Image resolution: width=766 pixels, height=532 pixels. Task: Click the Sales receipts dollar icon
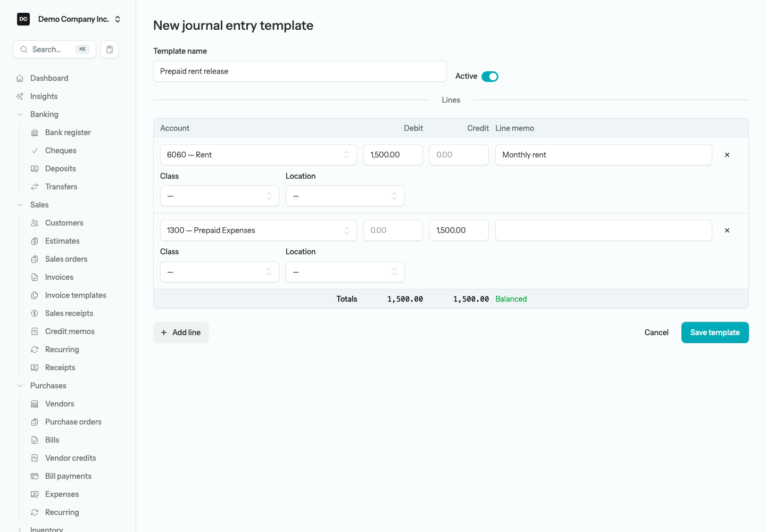coord(35,313)
